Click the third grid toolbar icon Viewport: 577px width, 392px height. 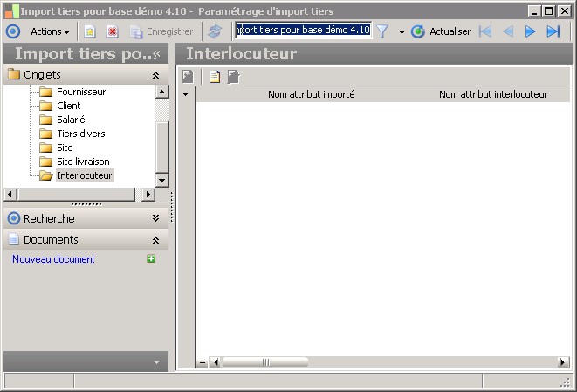(233, 77)
